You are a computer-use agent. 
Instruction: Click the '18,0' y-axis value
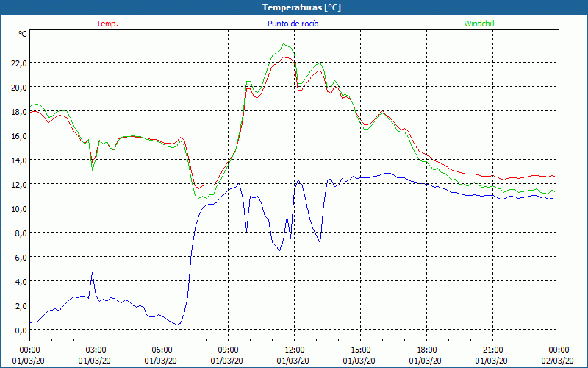pyautogui.click(x=19, y=112)
